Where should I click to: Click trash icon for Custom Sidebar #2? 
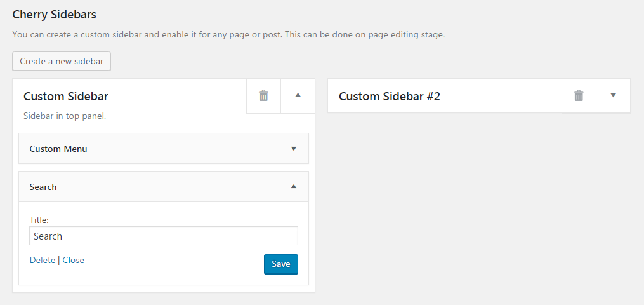click(579, 96)
